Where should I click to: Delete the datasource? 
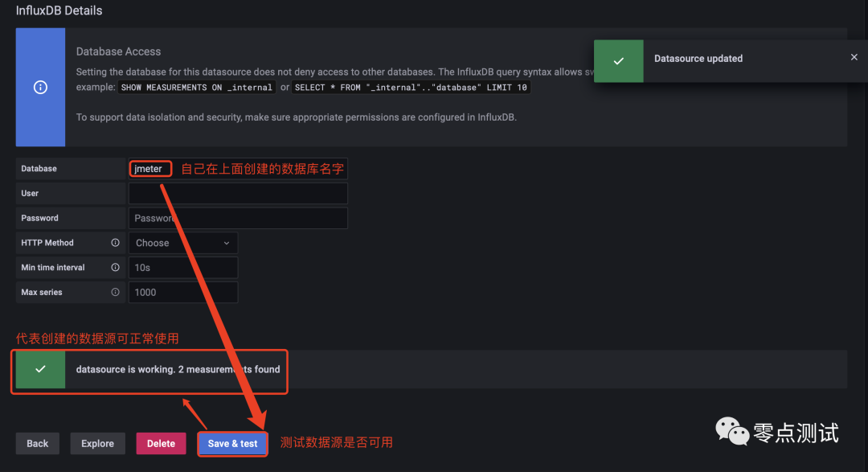(161, 443)
